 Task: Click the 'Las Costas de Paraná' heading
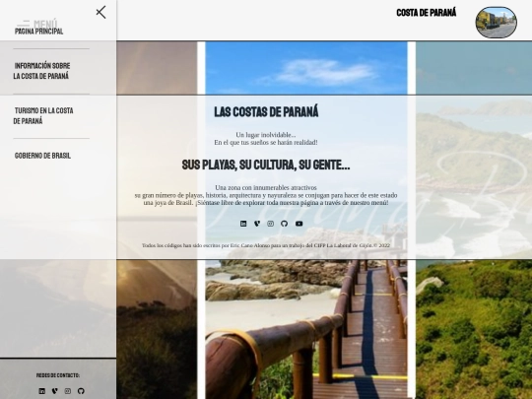click(x=266, y=112)
